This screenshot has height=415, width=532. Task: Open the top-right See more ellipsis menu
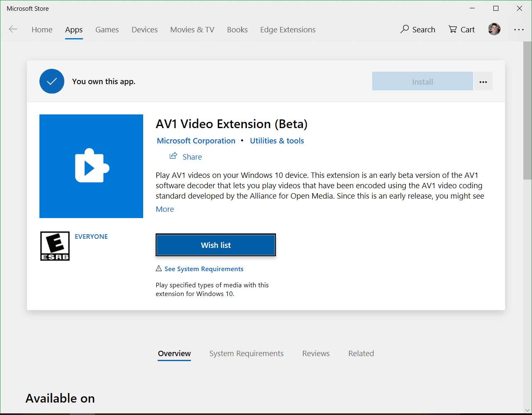click(x=519, y=29)
